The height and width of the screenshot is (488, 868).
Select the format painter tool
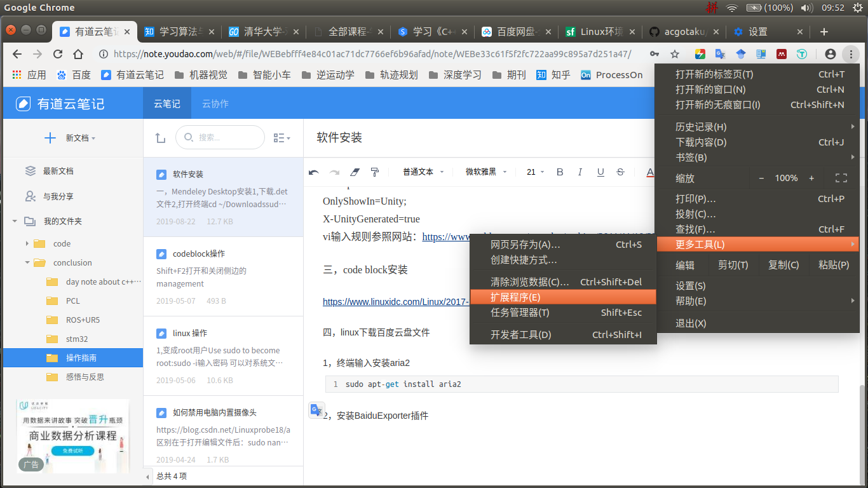coord(374,172)
